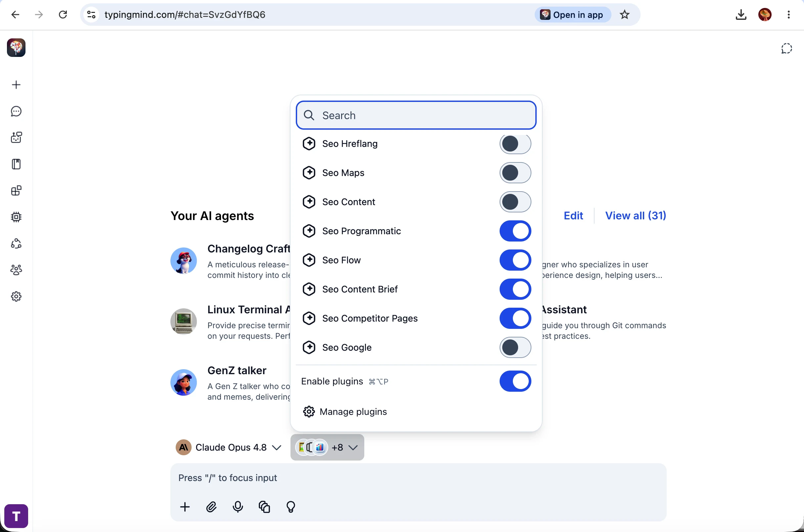Enable the Seo Content plugin toggle
Screen dimensions: 804x532
click(x=515, y=202)
